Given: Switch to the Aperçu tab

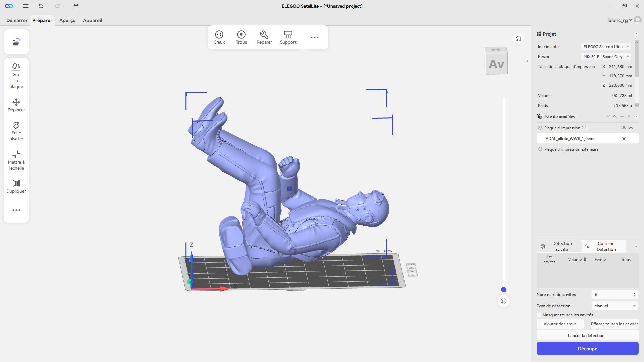Looking at the screenshot, I should 67,20.
